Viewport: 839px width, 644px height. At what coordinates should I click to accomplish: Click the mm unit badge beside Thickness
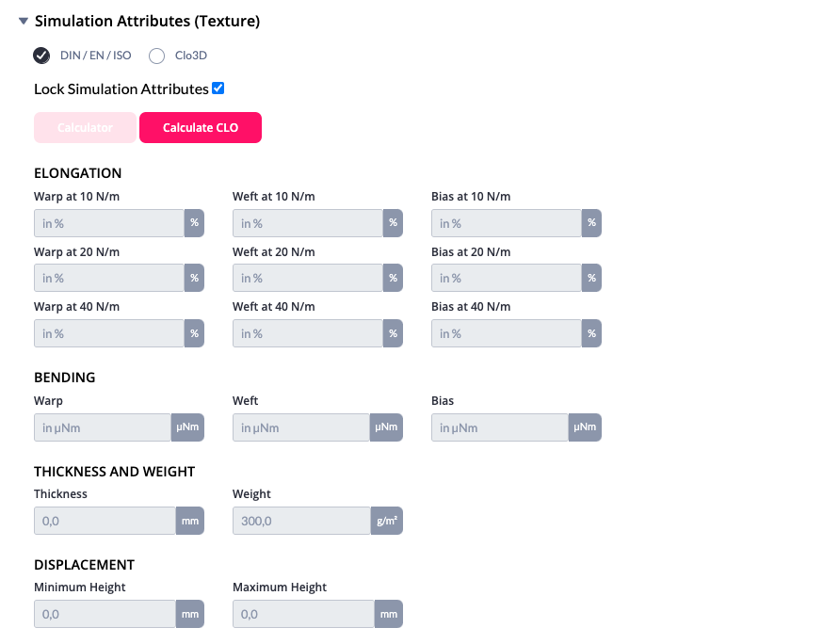coord(190,521)
